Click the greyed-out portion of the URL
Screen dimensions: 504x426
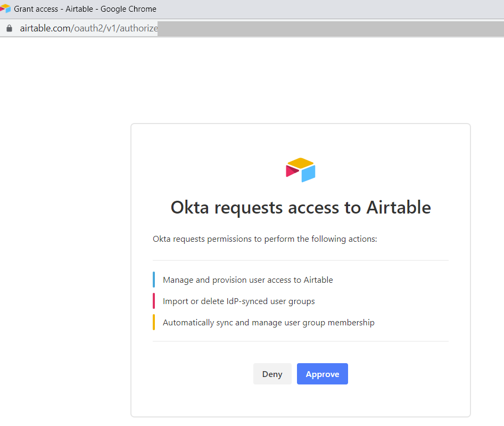pos(330,28)
